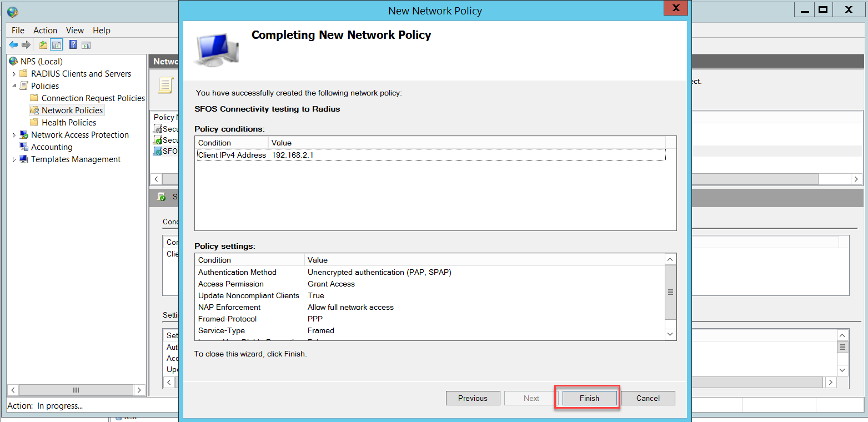Close the New Network Policy dialog
This screenshot has width=868, height=422.
(675, 8)
